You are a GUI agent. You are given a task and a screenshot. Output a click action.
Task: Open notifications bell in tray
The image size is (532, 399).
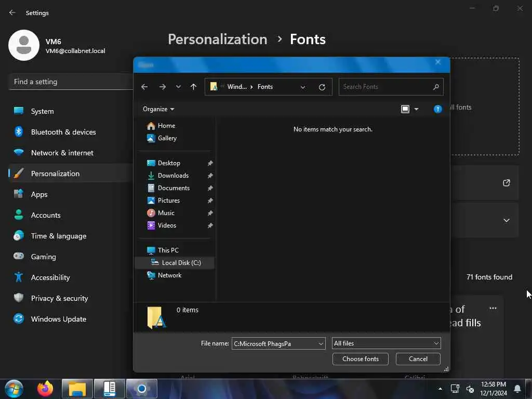(x=517, y=389)
